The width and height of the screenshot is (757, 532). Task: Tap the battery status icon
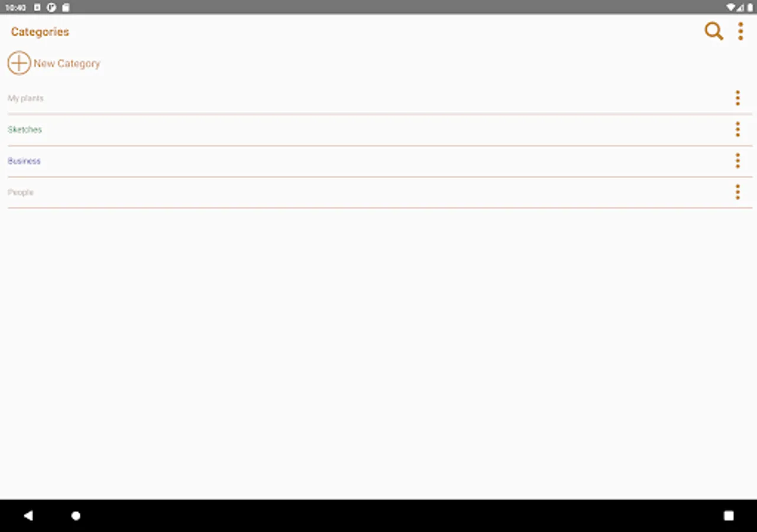pos(750,8)
